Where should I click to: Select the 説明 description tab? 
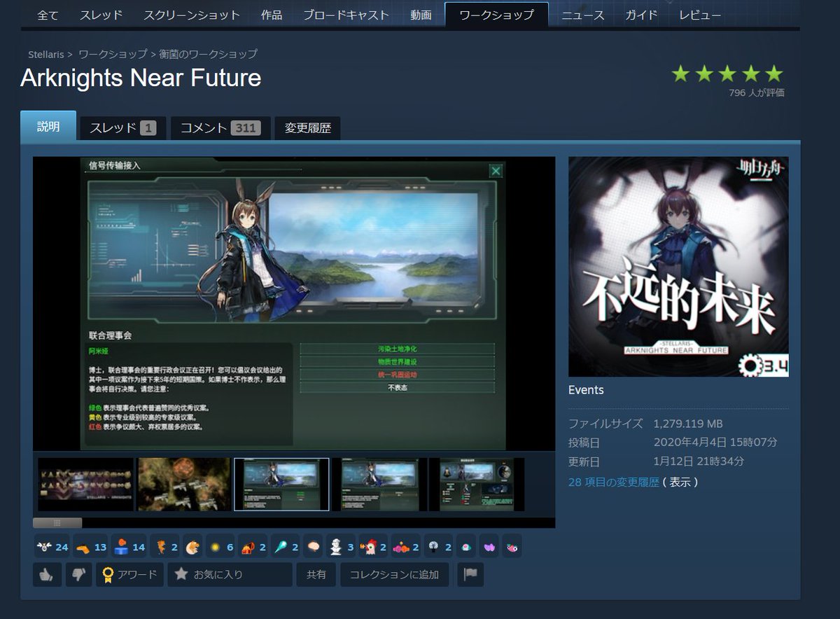pyautogui.click(x=48, y=127)
